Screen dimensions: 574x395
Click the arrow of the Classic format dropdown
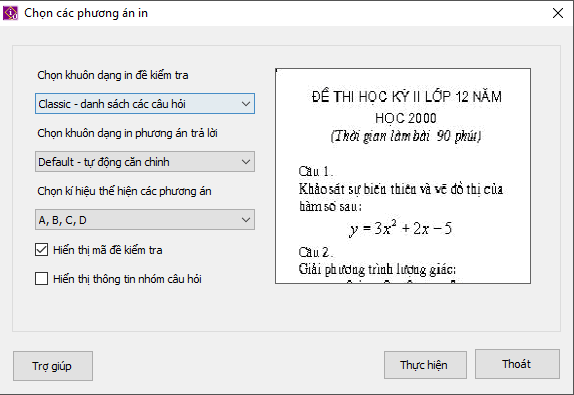[246, 104]
